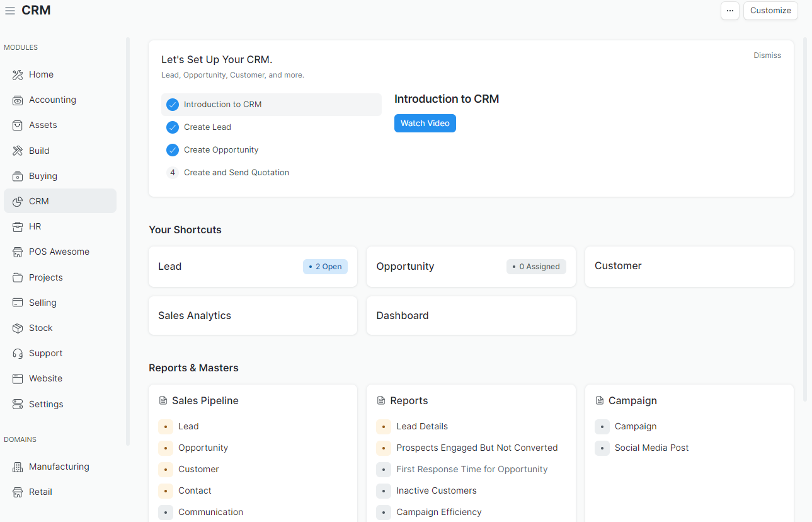
Task: Open the Manufacturing domain
Action: click(x=58, y=467)
